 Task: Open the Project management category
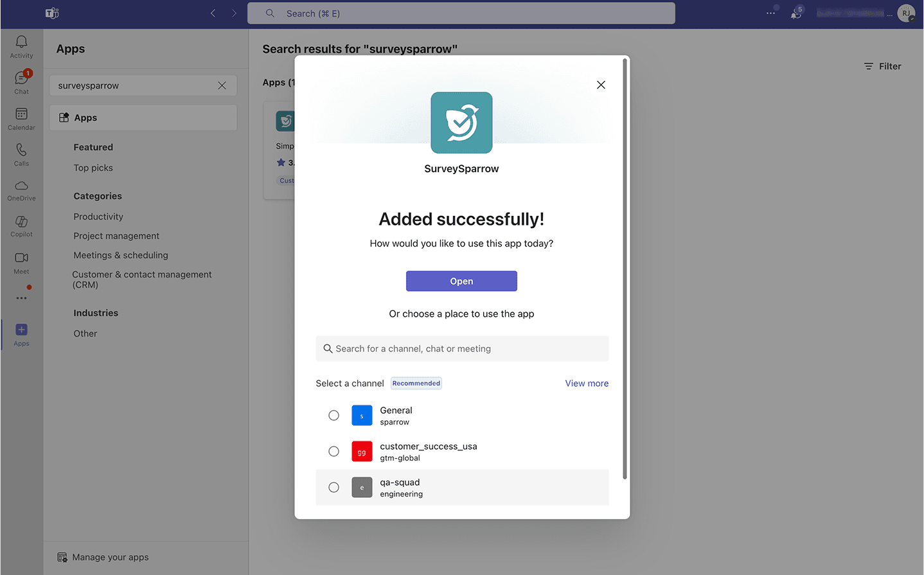pos(116,236)
